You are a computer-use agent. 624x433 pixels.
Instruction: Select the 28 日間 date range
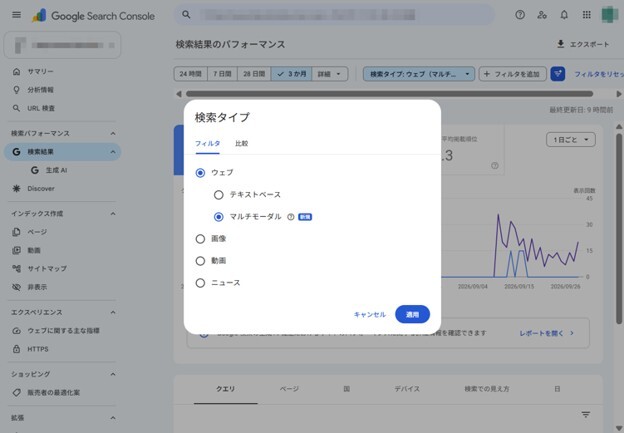pyautogui.click(x=254, y=74)
